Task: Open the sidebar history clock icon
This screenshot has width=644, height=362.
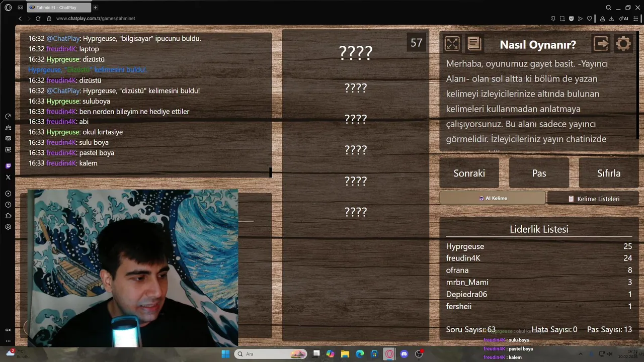Action: click(8, 205)
